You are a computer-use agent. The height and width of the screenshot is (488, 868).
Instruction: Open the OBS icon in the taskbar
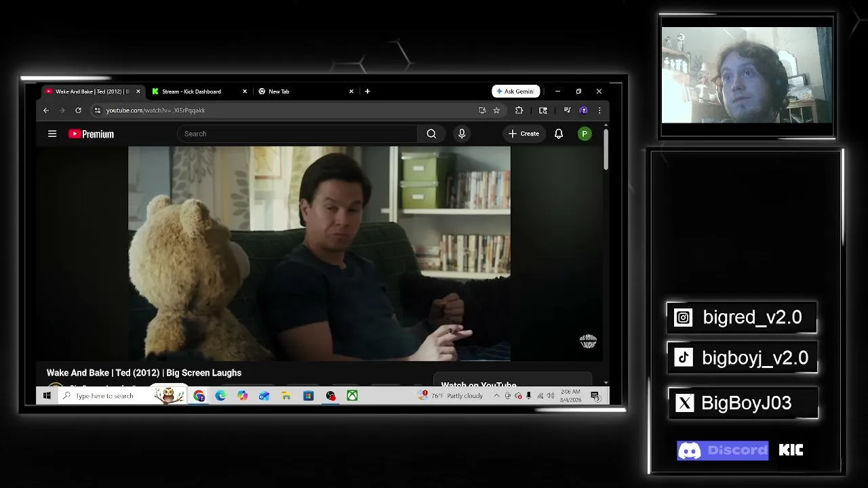coord(330,396)
